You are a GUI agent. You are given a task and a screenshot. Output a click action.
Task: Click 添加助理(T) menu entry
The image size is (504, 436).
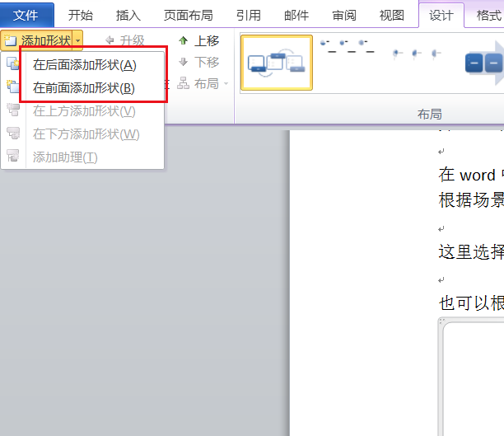65,157
